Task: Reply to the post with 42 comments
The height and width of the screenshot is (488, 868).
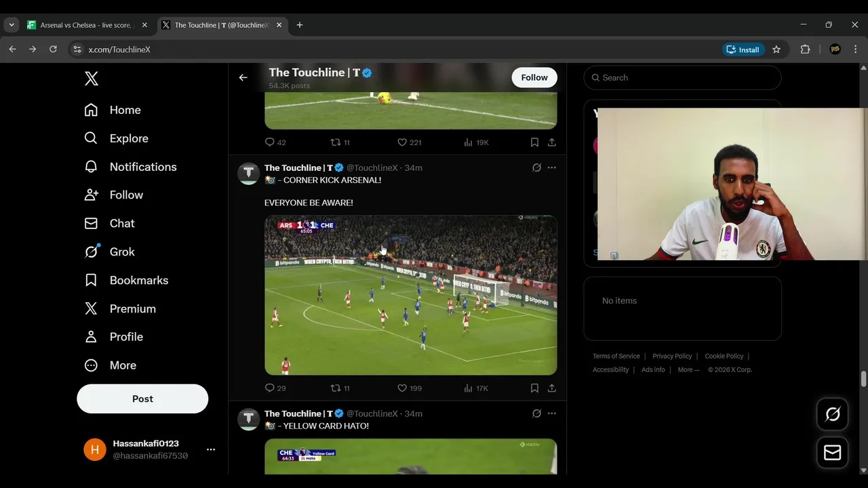Action: point(275,142)
